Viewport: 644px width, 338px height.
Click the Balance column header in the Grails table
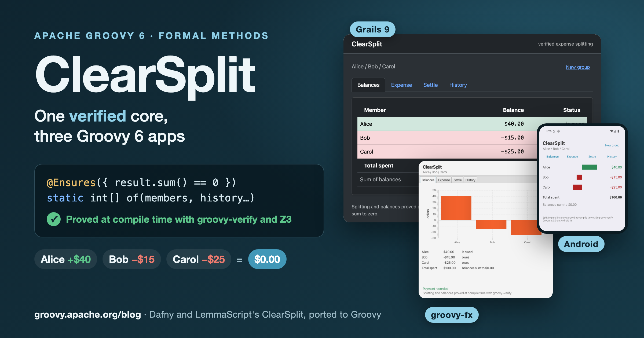[513, 110]
